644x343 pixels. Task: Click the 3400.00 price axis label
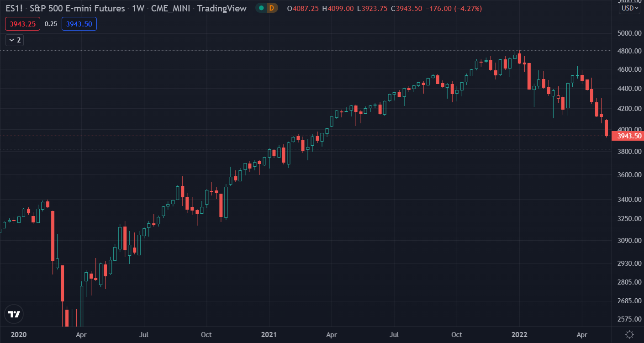[630, 200]
